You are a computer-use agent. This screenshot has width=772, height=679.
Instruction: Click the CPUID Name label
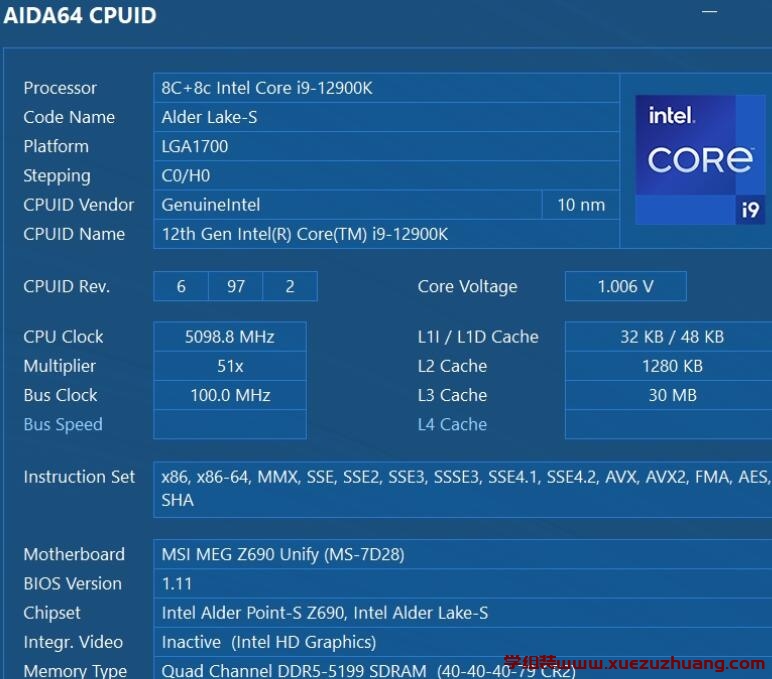click(x=74, y=234)
